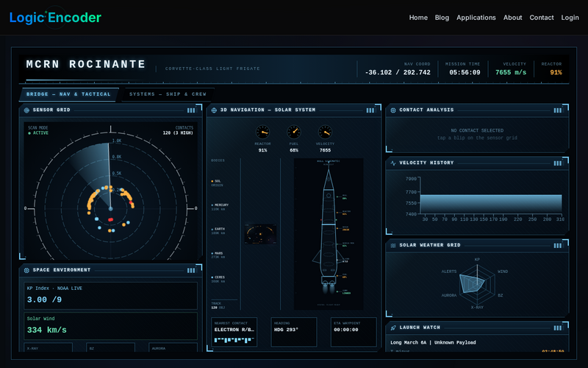The image size is (588, 368).
Task: Click the header reactor 91% value
Action: pyautogui.click(x=556, y=72)
